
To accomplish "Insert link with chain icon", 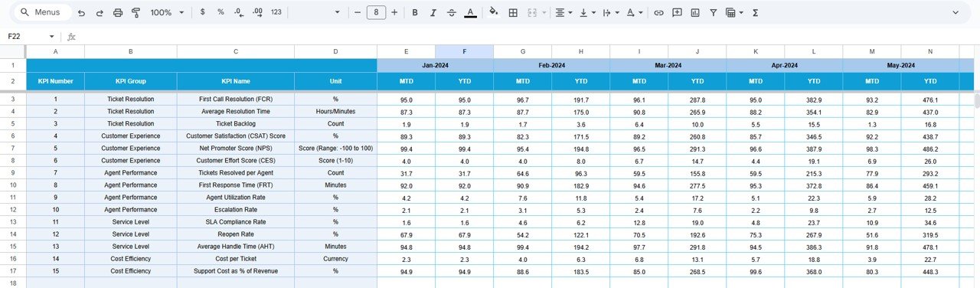I will (658, 12).
